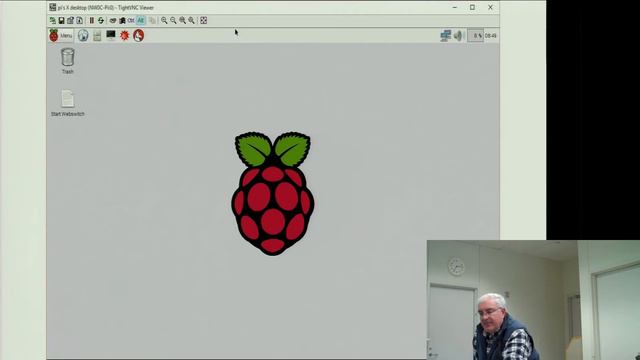
Task: Set zoom to 100% with the third magnifier
Action: [x=182, y=20]
